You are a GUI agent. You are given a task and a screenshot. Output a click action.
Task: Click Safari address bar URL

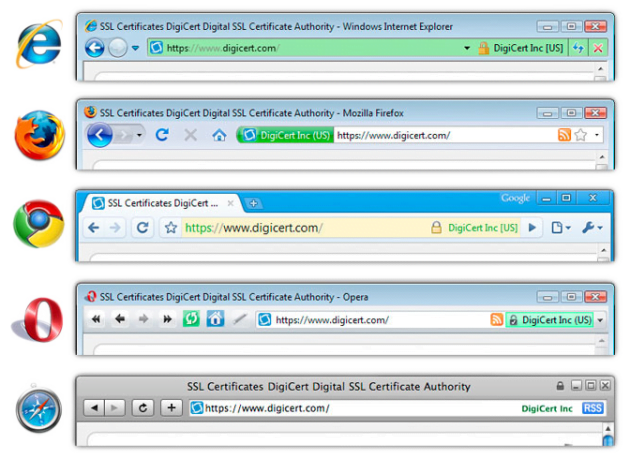(267, 409)
